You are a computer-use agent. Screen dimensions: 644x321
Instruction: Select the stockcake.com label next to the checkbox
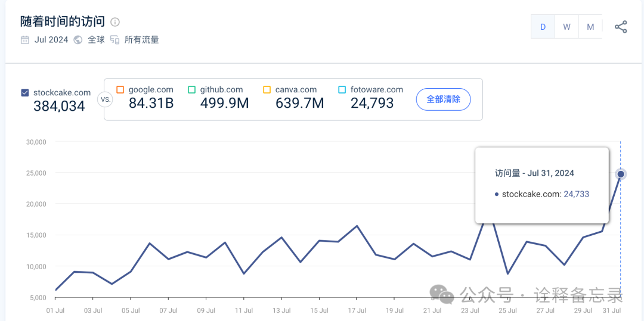(x=62, y=93)
